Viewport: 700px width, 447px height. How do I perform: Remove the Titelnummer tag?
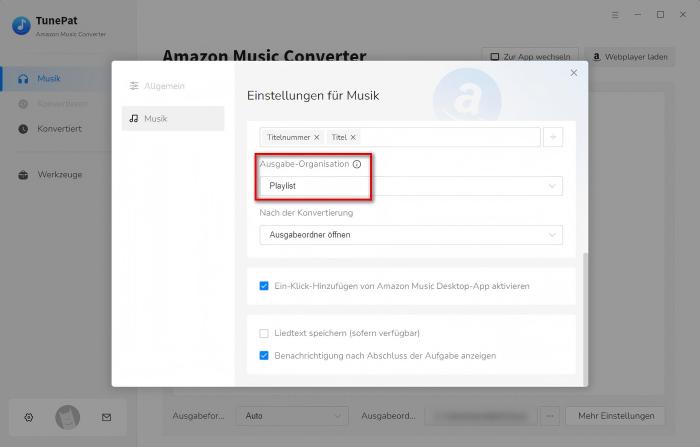[x=317, y=138]
